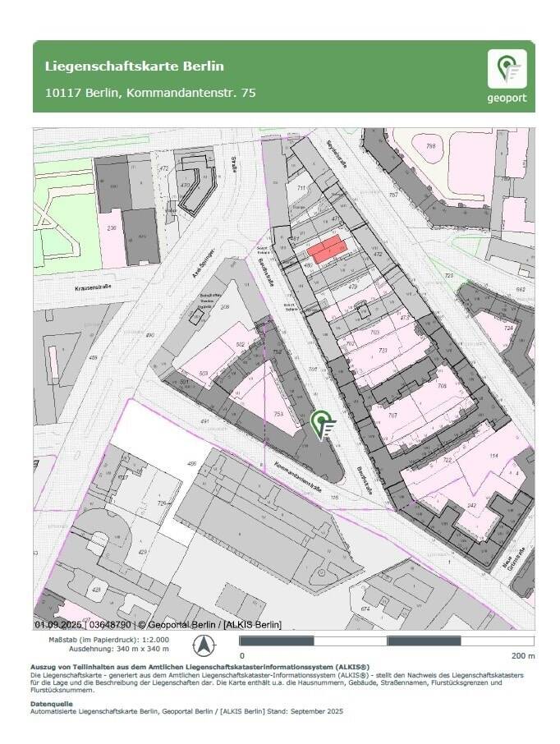Viewport: 560px width, 744px height.
Task: Select parcel number 753
Action: [x=278, y=414]
